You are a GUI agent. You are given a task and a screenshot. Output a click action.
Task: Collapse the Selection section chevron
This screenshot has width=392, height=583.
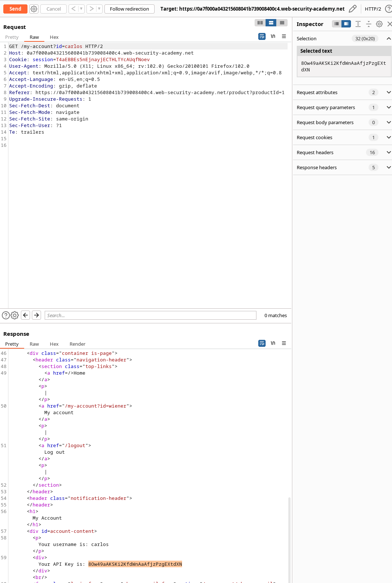coord(389,38)
